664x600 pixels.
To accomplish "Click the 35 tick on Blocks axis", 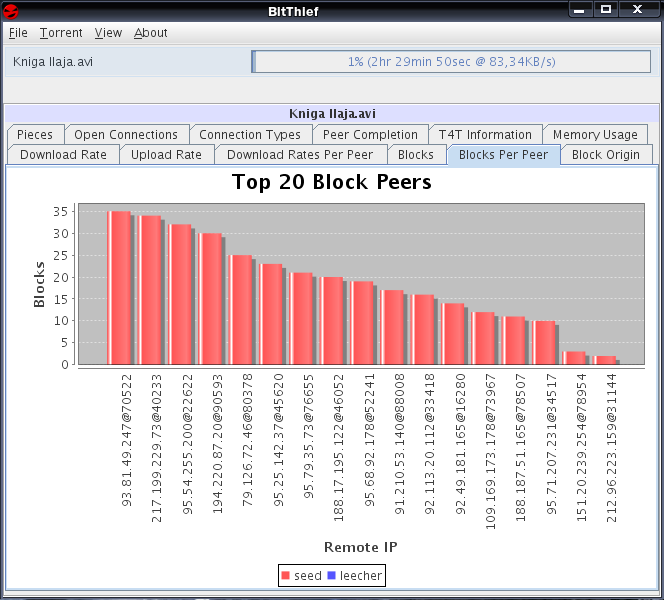I will [x=61, y=211].
